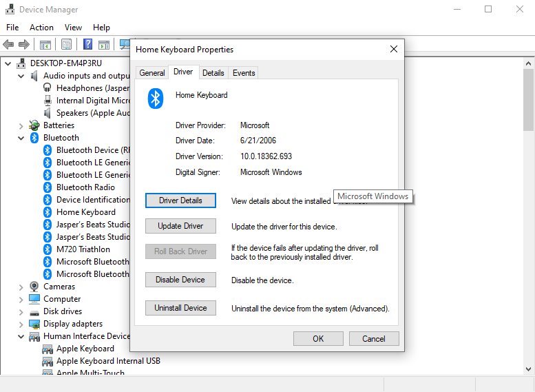Collapse the Audio inputs and outputs category
Screen dimensions: 535x392
pos(21,76)
